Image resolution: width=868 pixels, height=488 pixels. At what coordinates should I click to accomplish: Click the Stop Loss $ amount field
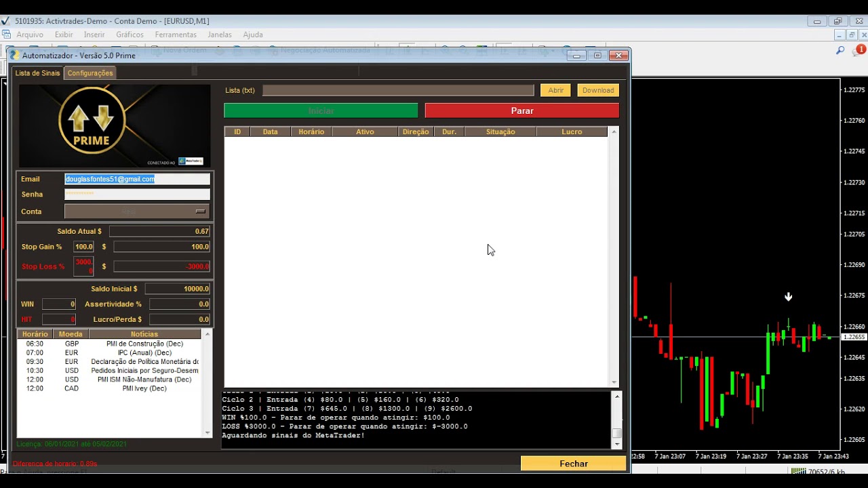[x=161, y=266]
